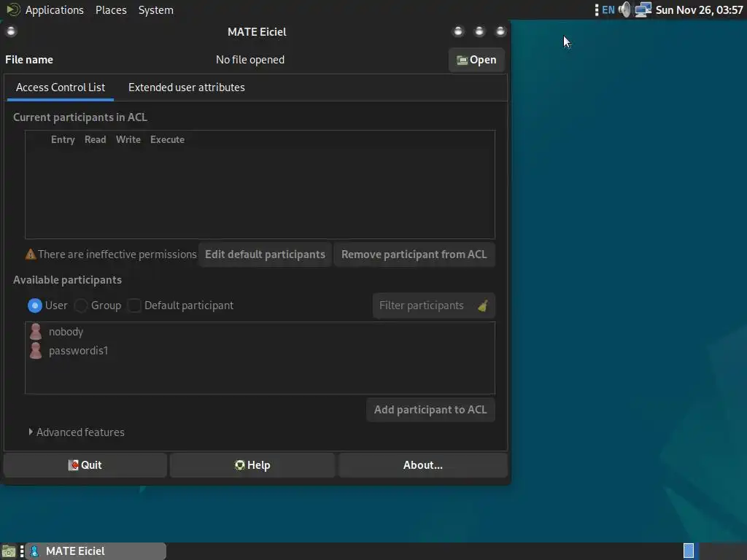The width and height of the screenshot is (747, 560).
Task: Click Edit default participants button
Action: 265,254
